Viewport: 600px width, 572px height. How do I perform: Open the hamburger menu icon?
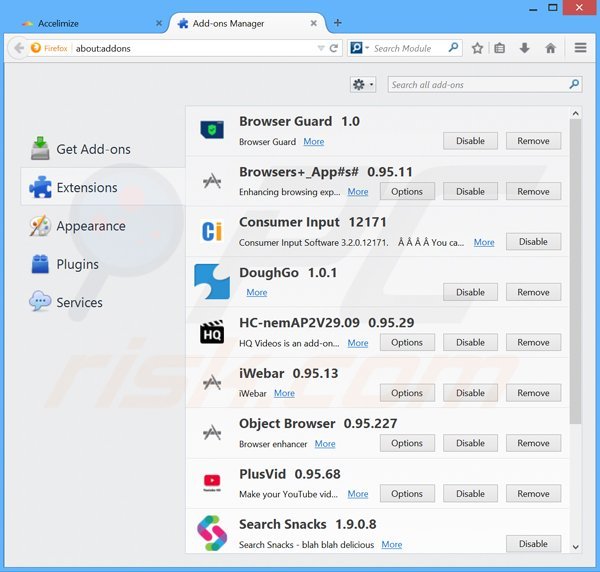[x=580, y=47]
